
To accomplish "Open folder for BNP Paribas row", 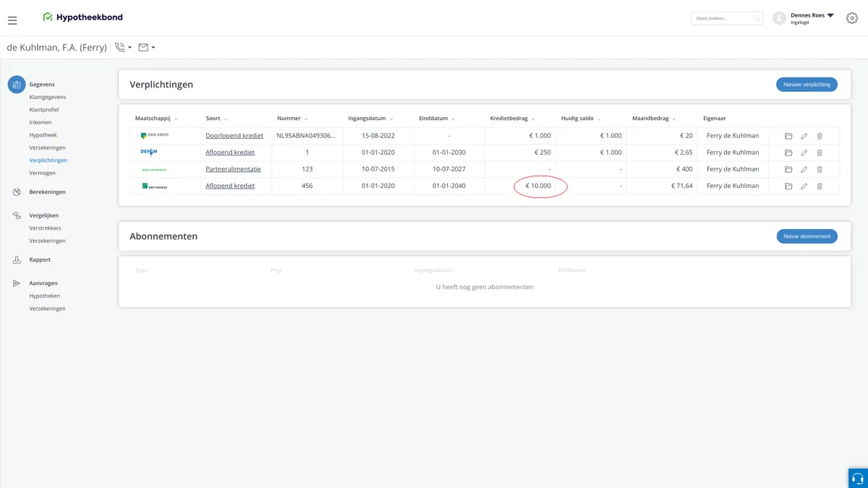I will tap(788, 186).
